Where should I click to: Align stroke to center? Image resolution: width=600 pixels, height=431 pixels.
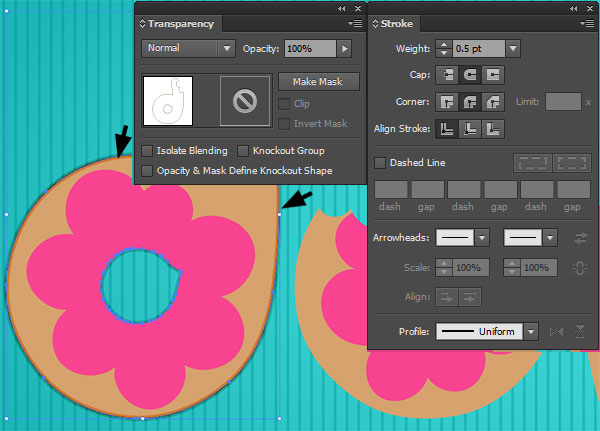point(447,129)
